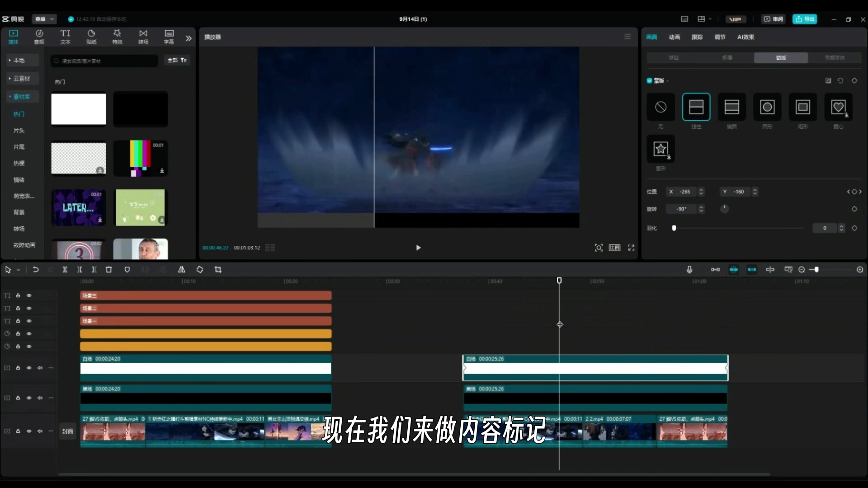The width and height of the screenshot is (868, 488).
Task: Open the 贴纸 stickers panel
Action: (91, 37)
